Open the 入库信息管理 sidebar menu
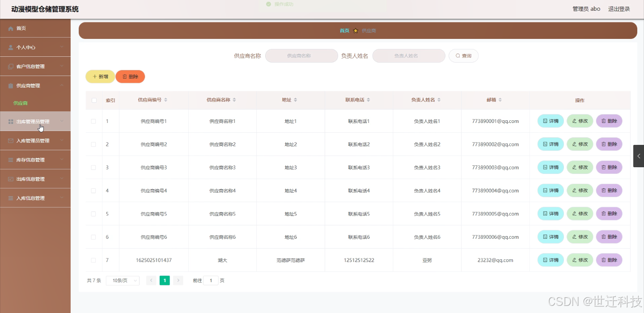The width and height of the screenshot is (644, 313). 35,198
